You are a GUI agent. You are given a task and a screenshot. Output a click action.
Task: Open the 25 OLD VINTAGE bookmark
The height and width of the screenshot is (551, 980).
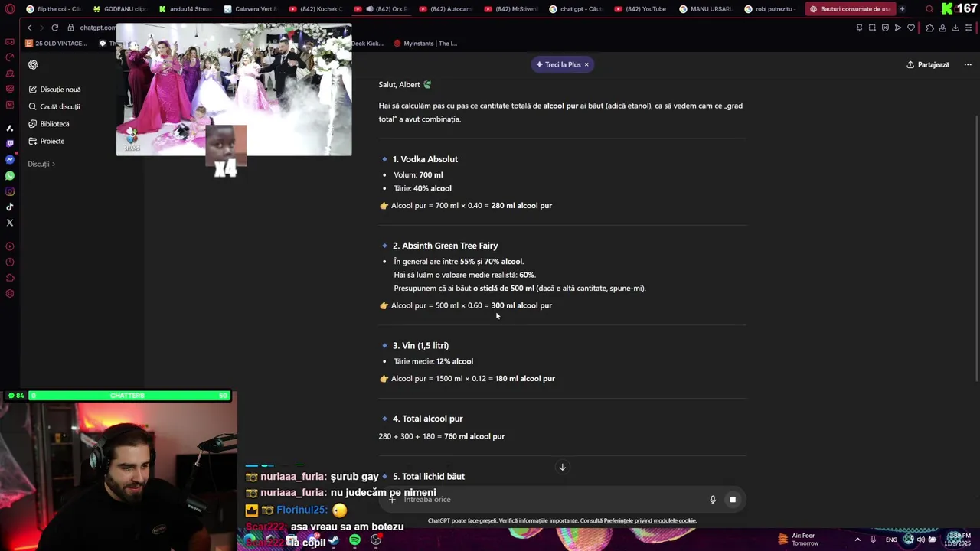coord(57,44)
